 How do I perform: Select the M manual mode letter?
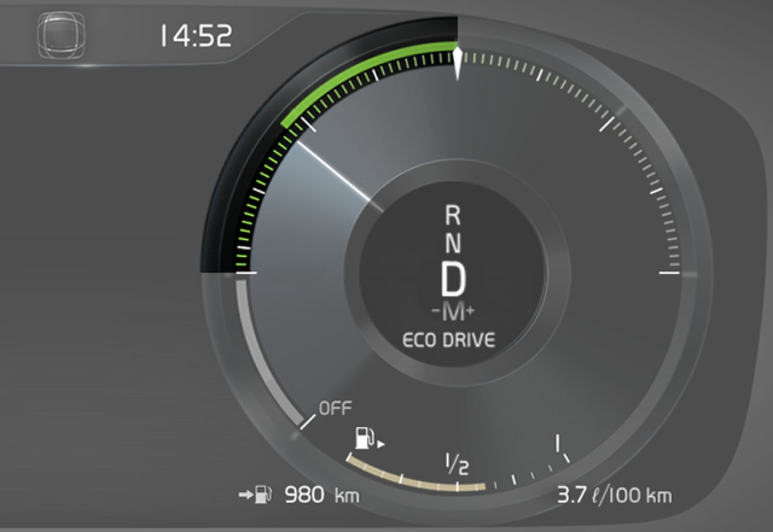453,312
